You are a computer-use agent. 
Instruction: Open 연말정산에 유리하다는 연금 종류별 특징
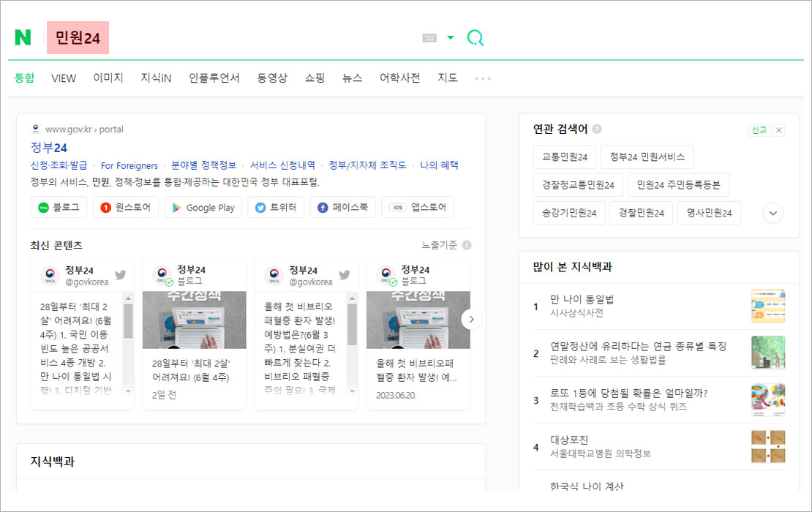pos(639,347)
